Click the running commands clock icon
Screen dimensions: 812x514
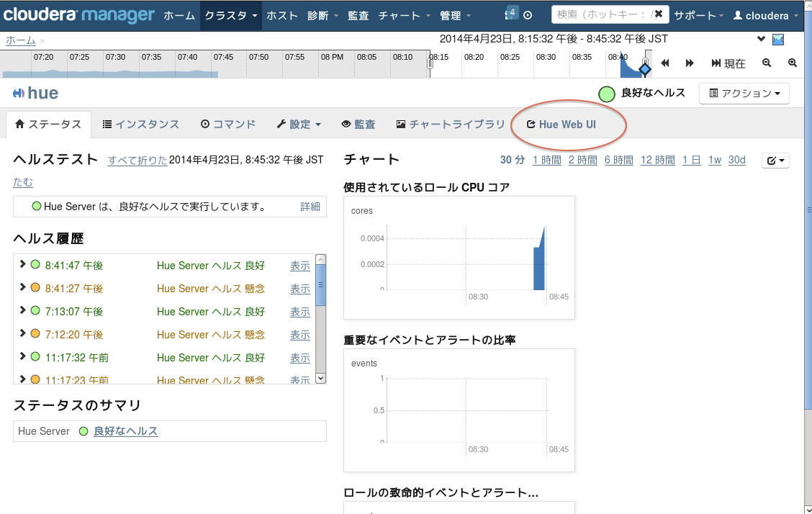point(528,16)
